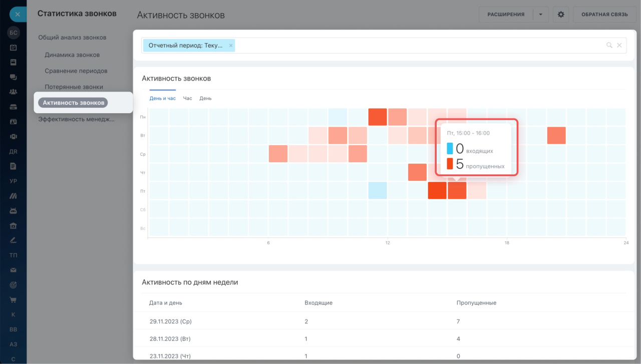This screenshot has height=364, width=641.
Task: Click the orange Wednesday 6:00 heatmap cell
Action: click(x=278, y=154)
